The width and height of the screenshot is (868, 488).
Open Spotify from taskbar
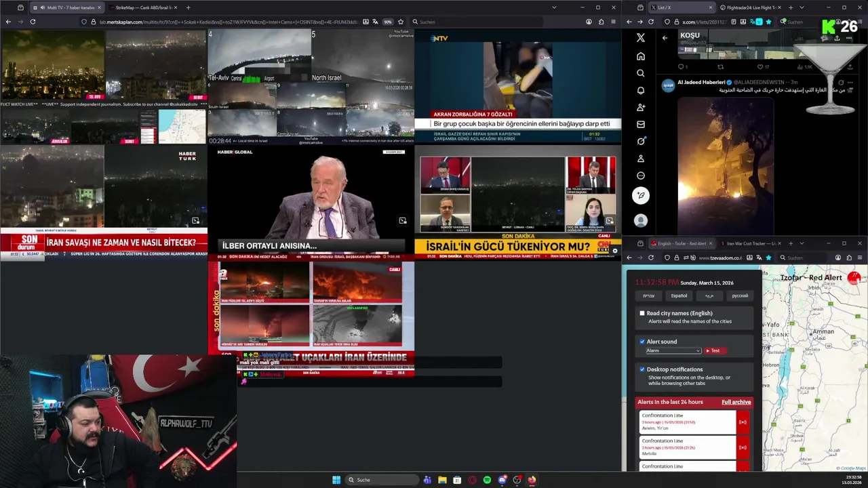click(487, 480)
